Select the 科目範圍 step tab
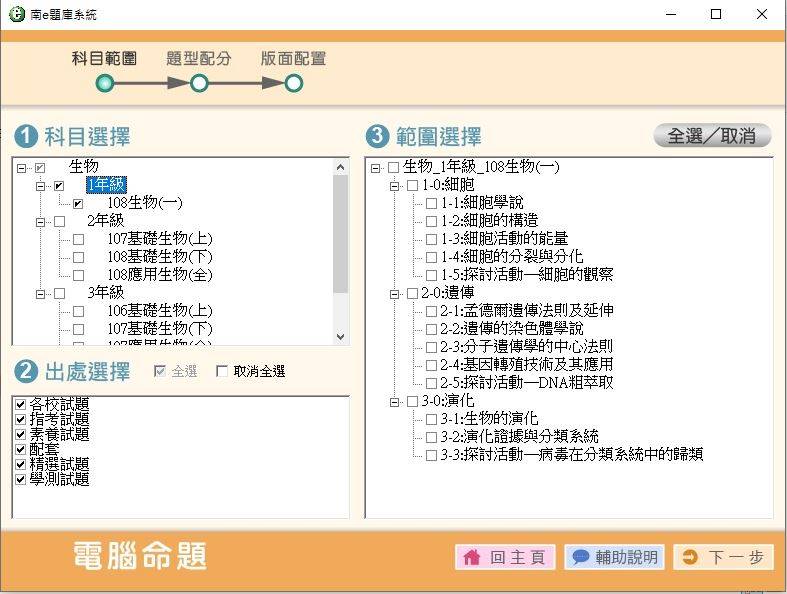The image size is (787, 594). (104, 58)
